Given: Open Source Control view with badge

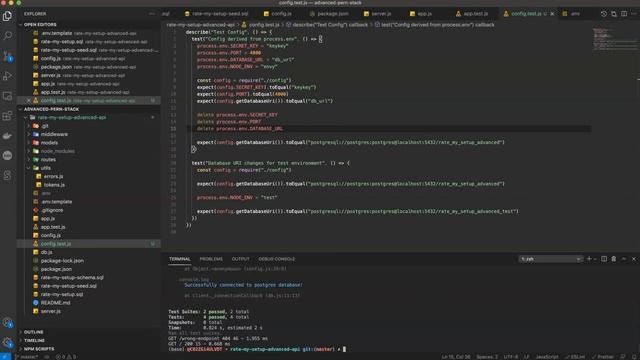Looking at the screenshot, I should point(7,56).
